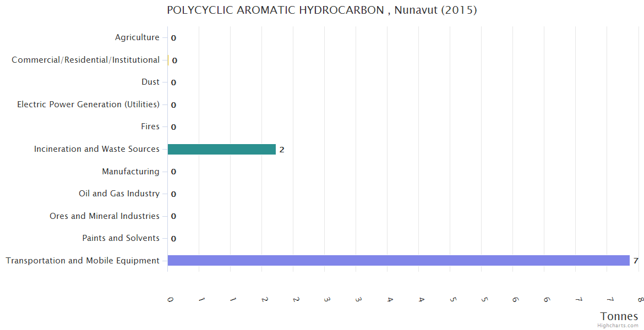Click the teal Incineration and Waste Sources bar
This screenshot has width=644, height=330.
coord(221,149)
